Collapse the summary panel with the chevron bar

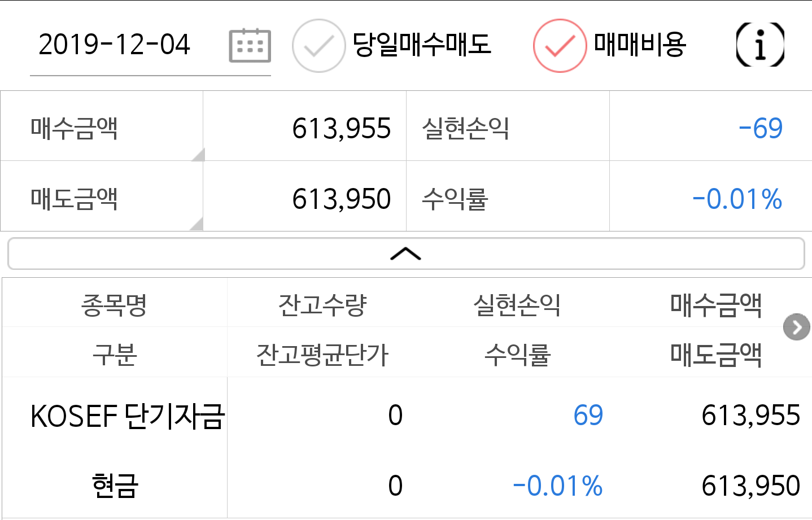405,254
